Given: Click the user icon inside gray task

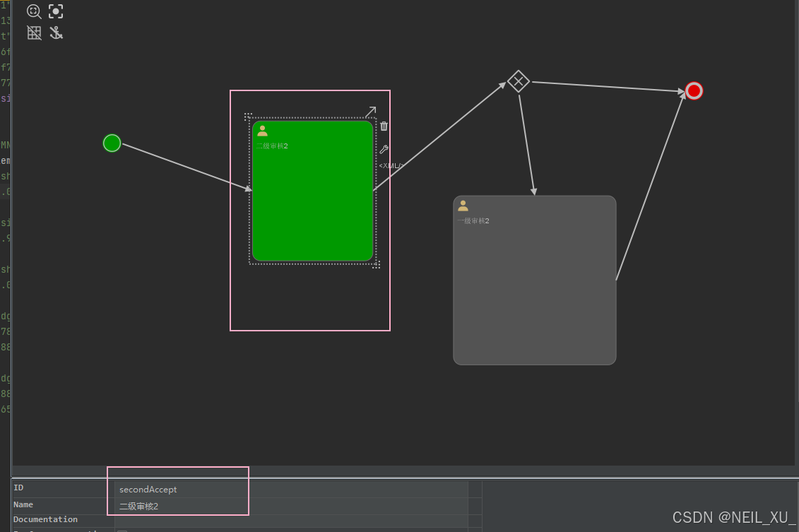Looking at the screenshot, I should (x=463, y=206).
